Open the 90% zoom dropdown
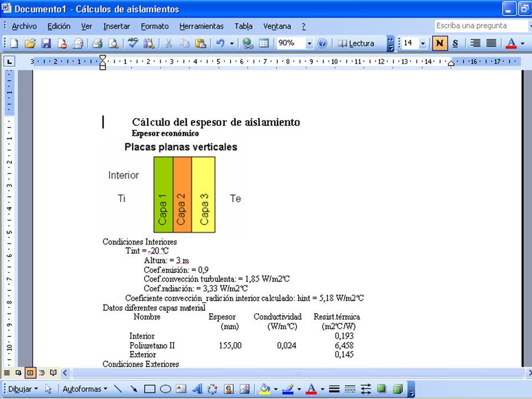532x399 pixels. point(309,43)
